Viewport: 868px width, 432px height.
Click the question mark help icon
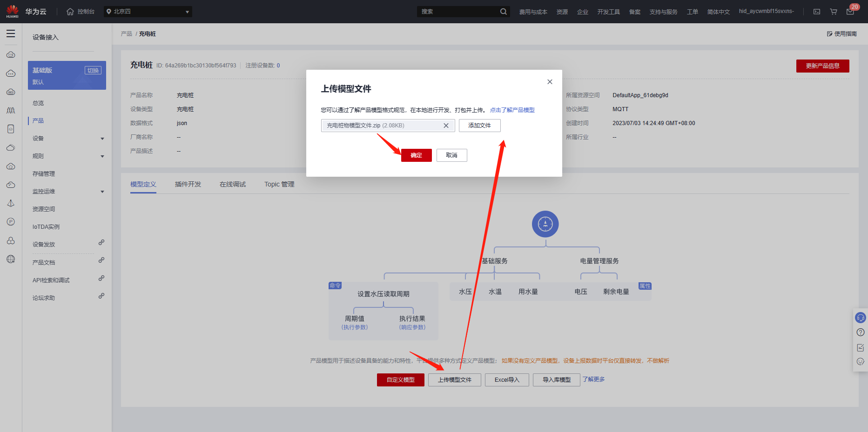coord(861,332)
